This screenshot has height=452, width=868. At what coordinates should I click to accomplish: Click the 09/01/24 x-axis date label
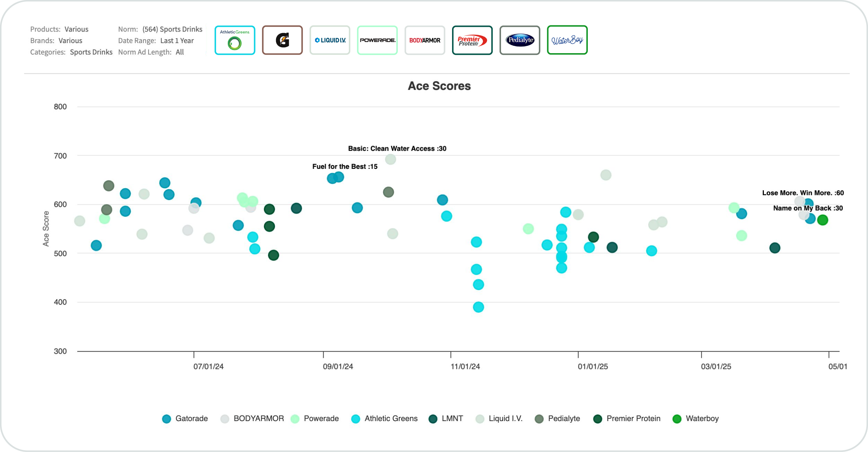point(338,367)
